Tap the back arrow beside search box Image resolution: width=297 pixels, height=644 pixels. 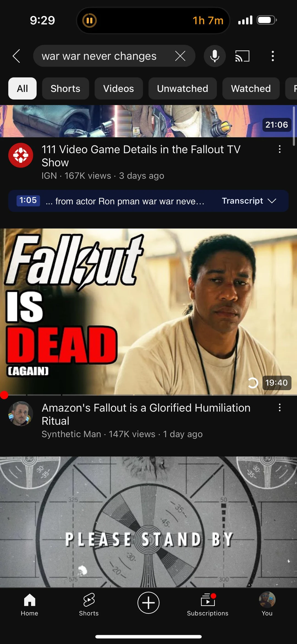point(16,56)
